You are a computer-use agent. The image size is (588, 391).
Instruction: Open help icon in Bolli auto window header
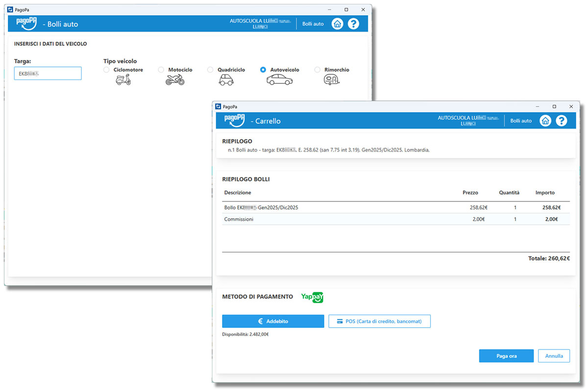353,24
